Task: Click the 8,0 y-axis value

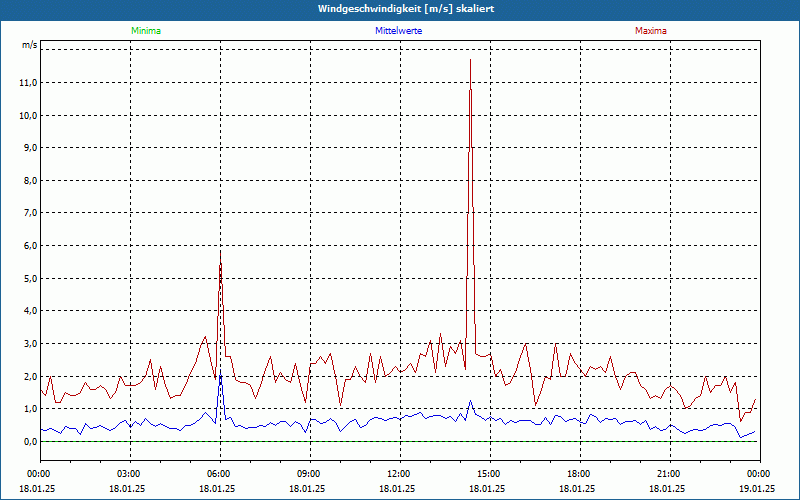Action: [31, 181]
